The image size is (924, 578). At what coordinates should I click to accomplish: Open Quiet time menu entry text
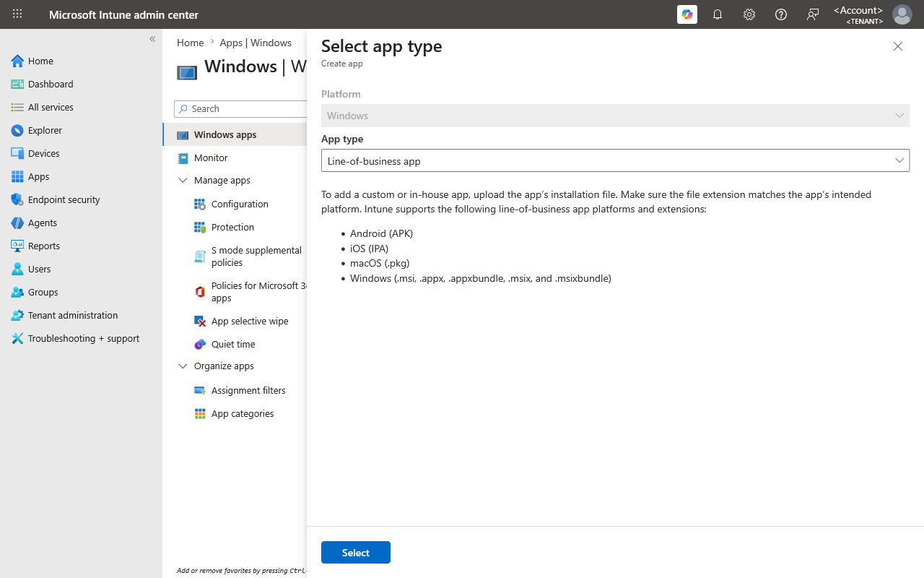233,344
